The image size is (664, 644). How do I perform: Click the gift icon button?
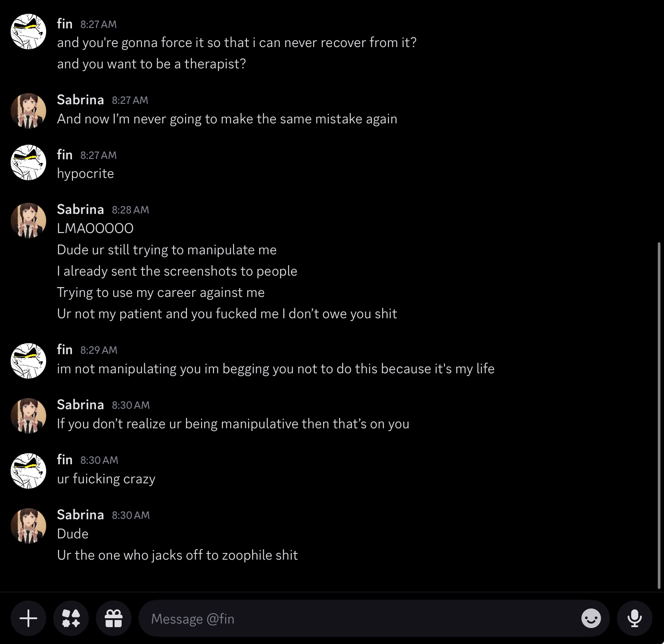click(x=114, y=618)
